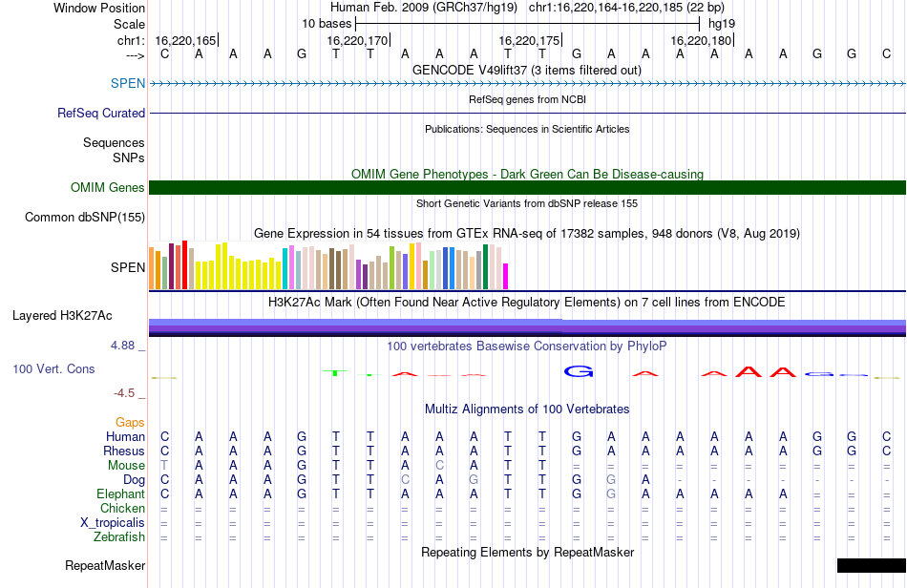Click the 'Zebrafish' alignment row label
907x588 pixels.
[x=119, y=536]
